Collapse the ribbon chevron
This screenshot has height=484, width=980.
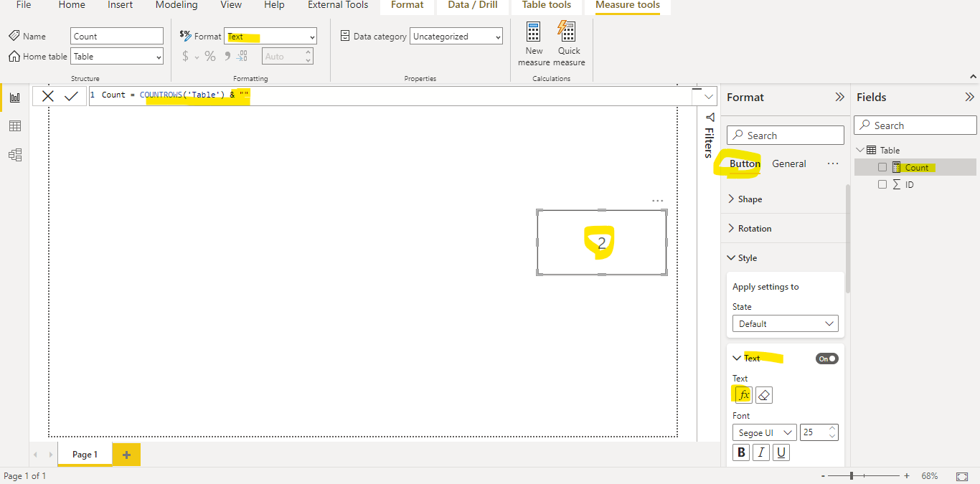click(973, 76)
